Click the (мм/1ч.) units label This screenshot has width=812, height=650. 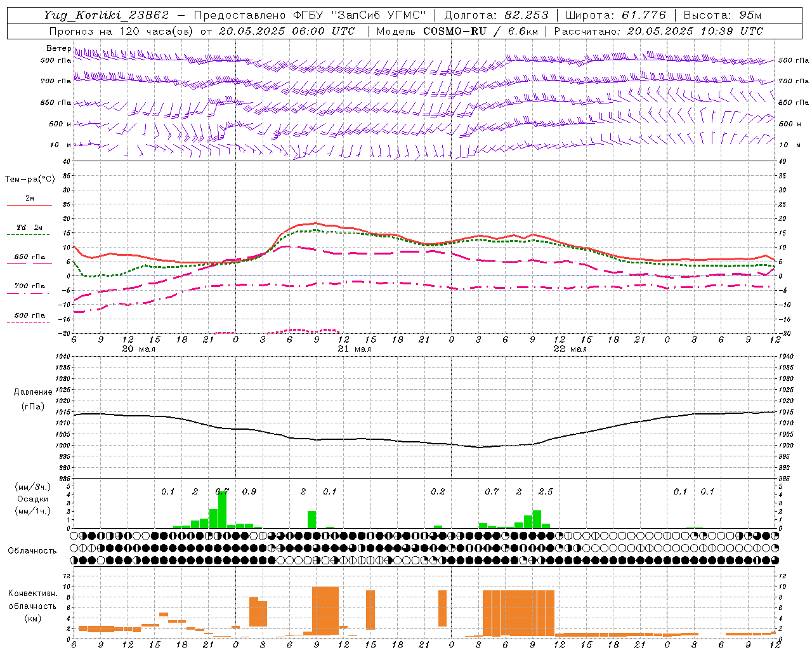pyautogui.click(x=33, y=511)
